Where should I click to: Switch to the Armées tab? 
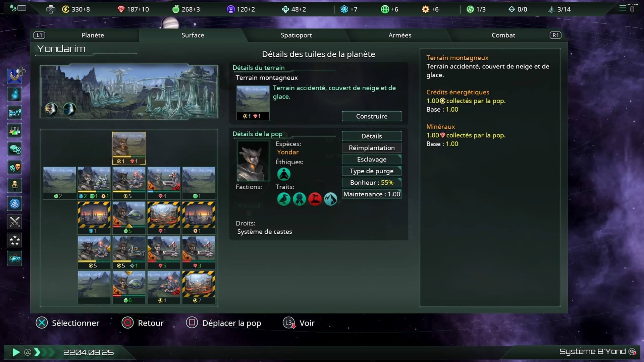pos(400,35)
